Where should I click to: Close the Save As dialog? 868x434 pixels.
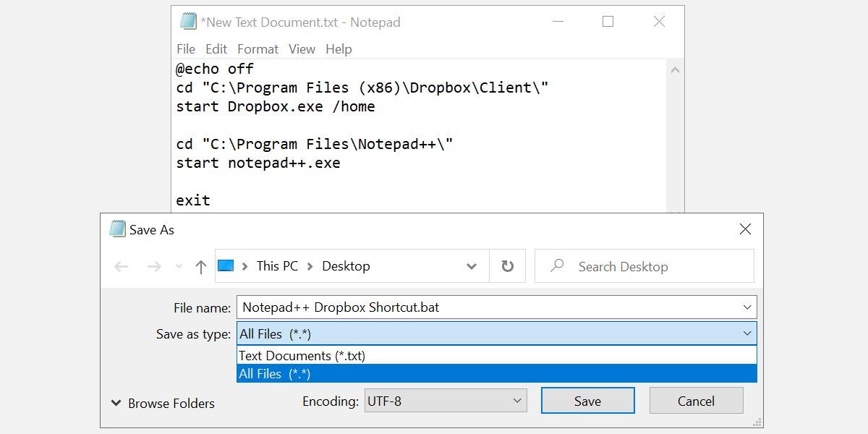pyautogui.click(x=745, y=229)
